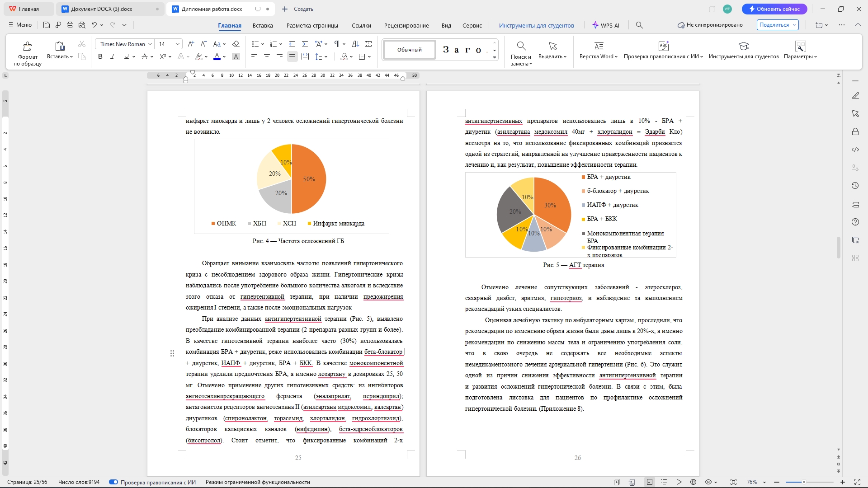
Task: Toggle eye protection mode icon
Action: pos(708,482)
